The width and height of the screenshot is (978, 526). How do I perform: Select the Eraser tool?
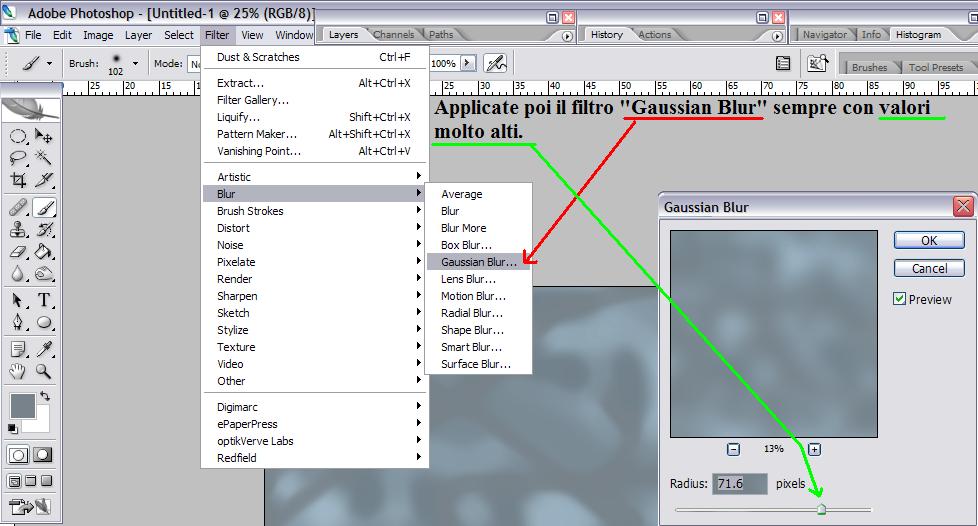[x=17, y=251]
